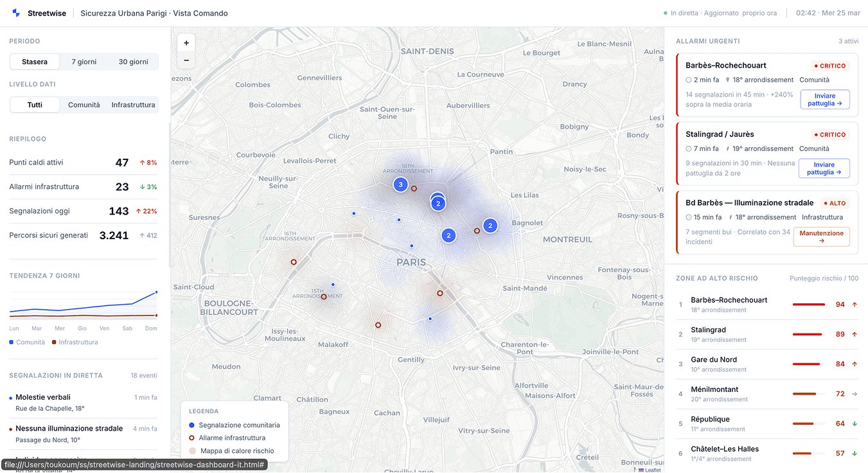Image resolution: width=868 pixels, height=473 pixels.
Task: Send patrol for Barbès–Rochechouart alert
Action: (x=825, y=99)
